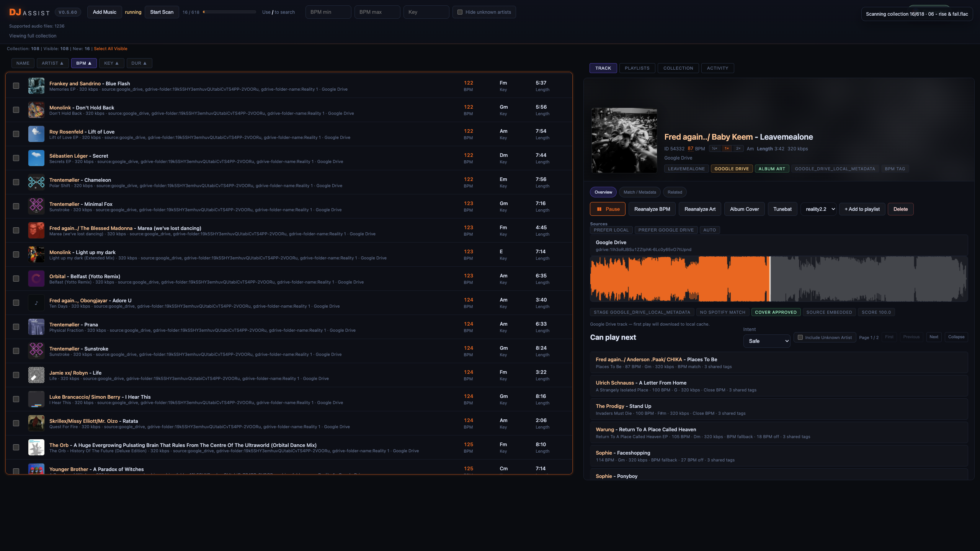Open Frankey and Sandrino Blue Flash album art
Viewport: 980px width, 551px height.
(36, 86)
